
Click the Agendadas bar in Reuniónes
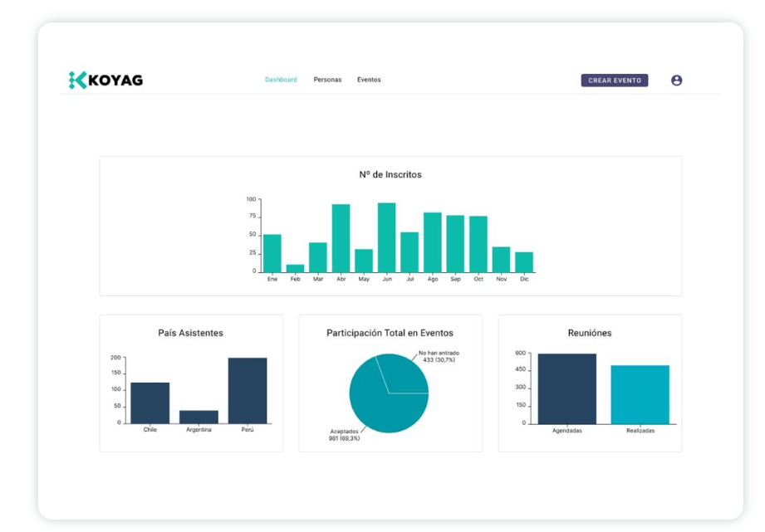tap(566, 388)
